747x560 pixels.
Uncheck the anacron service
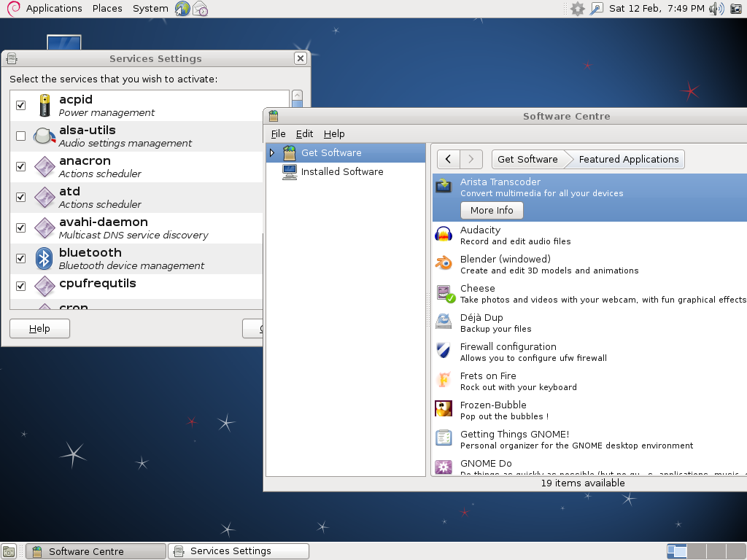tap(20, 167)
